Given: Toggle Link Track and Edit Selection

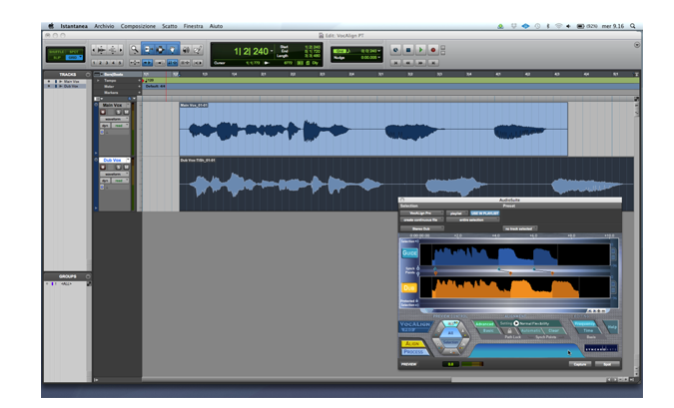Looking at the screenshot, I should [x=185, y=63].
